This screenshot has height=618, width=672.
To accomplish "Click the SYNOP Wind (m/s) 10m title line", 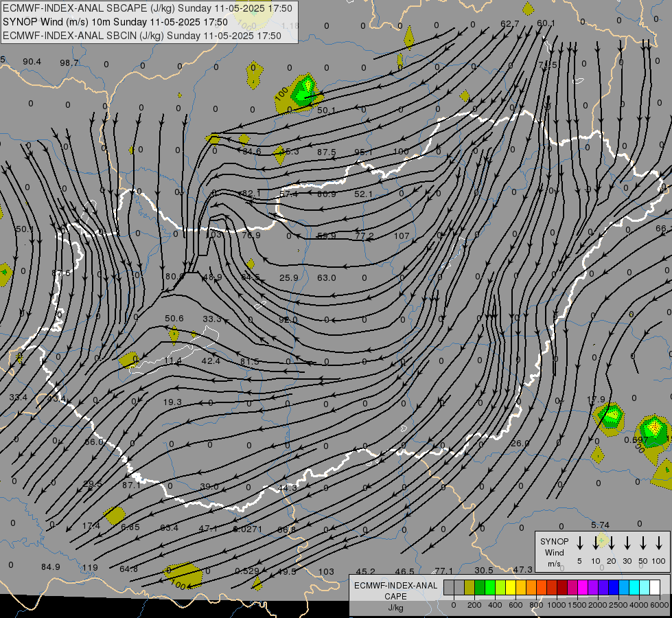I will tap(115, 22).
